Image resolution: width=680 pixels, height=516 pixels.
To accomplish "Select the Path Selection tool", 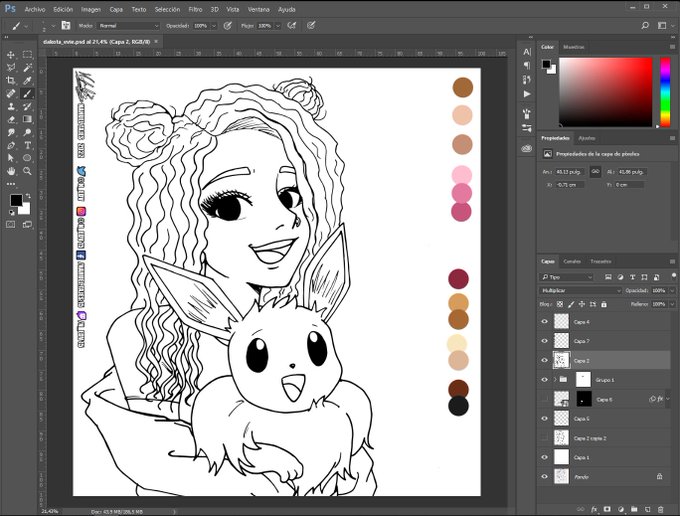I will pos(11,158).
